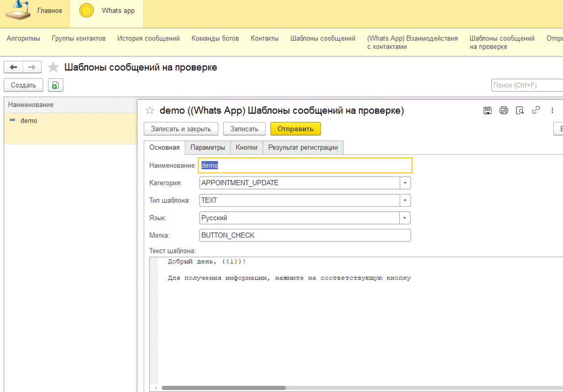The width and height of the screenshot is (563, 392).
Task: Click the forward arrow navigation button
Action: tap(32, 67)
